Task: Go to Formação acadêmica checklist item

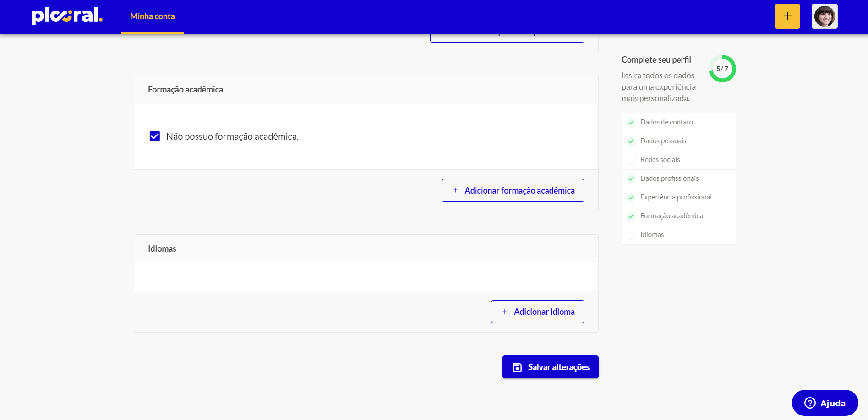Action: (x=678, y=216)
